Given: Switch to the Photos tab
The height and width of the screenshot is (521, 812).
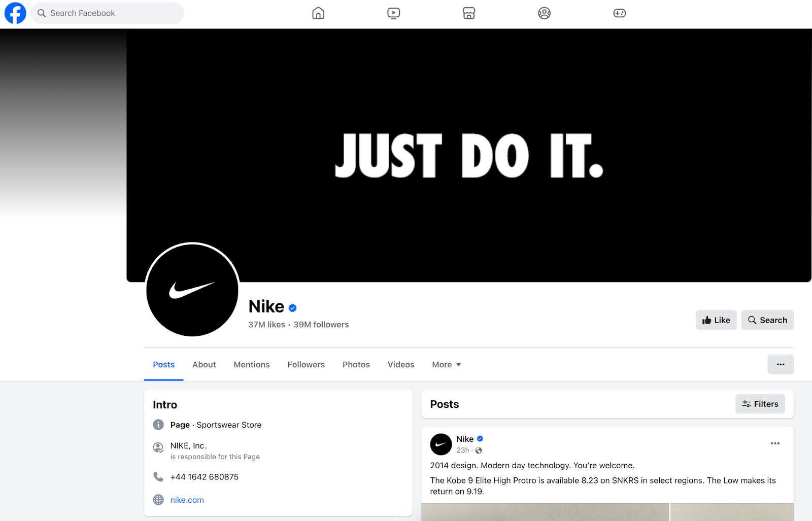Looking at the screenshot, I should 356,364.
